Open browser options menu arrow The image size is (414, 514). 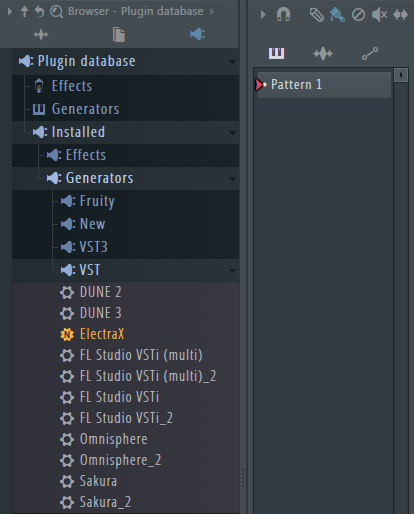coord(10,12)
